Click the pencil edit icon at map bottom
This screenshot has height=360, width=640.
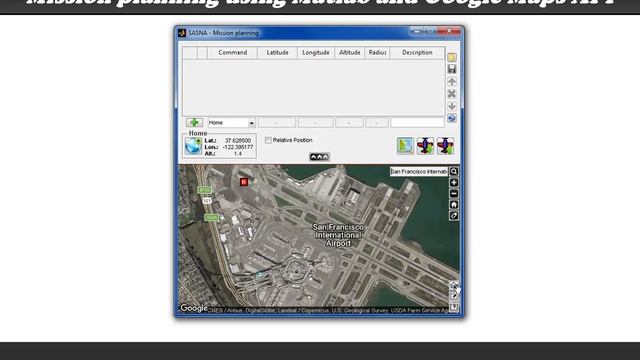(x=453, y=296)
